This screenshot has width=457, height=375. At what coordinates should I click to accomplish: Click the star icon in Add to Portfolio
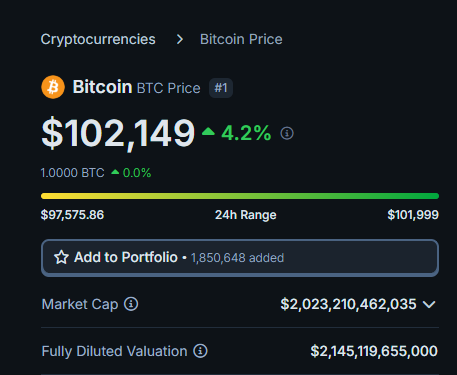click(61, 257)
